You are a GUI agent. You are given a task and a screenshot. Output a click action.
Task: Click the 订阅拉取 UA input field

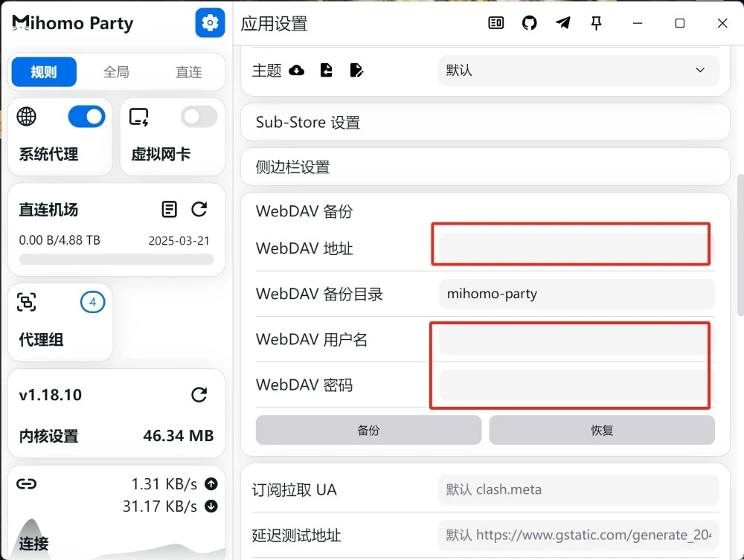click(x=578, y=489)
